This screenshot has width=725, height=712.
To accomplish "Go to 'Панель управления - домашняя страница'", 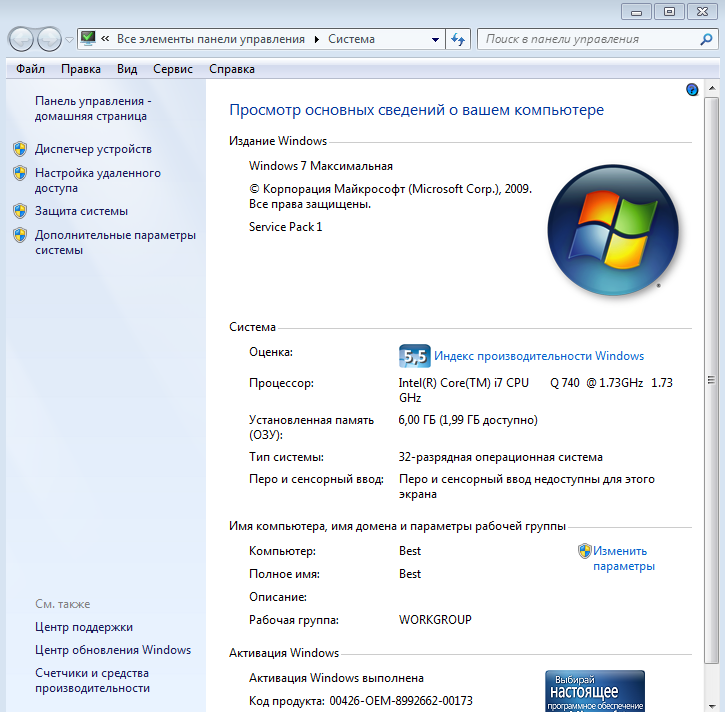I will pyautogui.click(x=93, y=109).
